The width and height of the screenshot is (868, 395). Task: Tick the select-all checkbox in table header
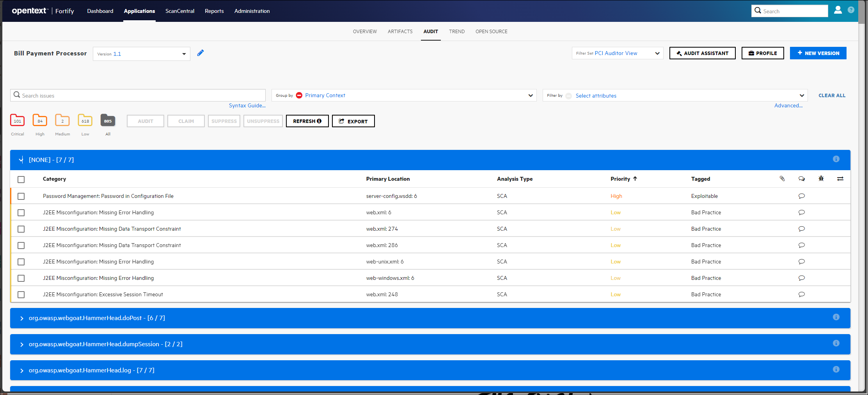[21, 180]
